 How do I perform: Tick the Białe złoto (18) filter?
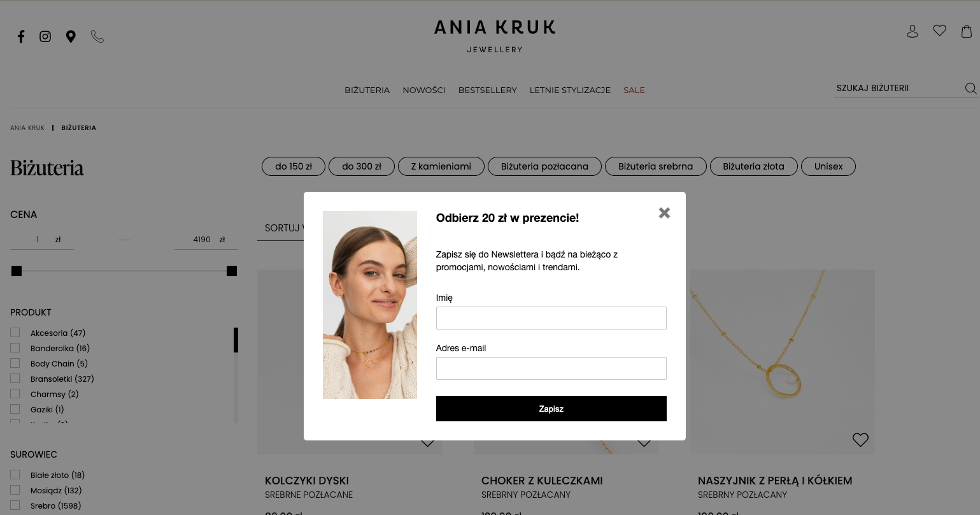[15, 475]
